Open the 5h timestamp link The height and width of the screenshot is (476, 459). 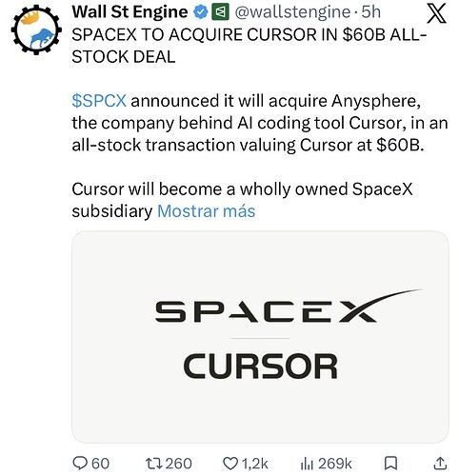371,12
